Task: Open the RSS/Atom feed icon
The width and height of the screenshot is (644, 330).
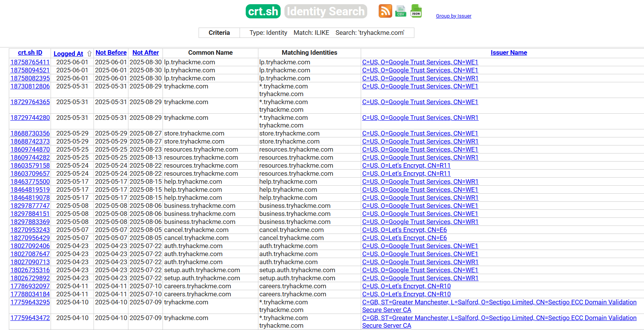Action: [x=385, y=11]
